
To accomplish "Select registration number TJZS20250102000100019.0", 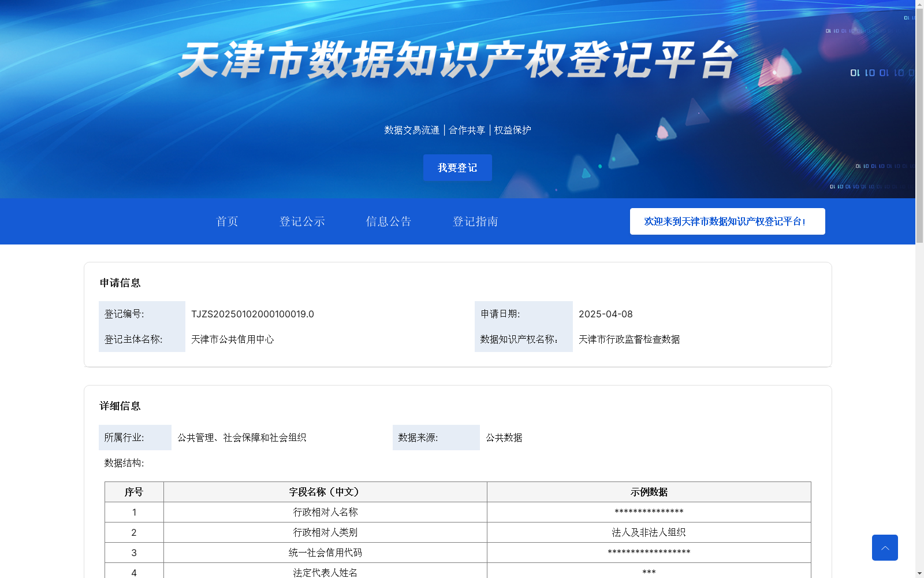I will (253, 314).
